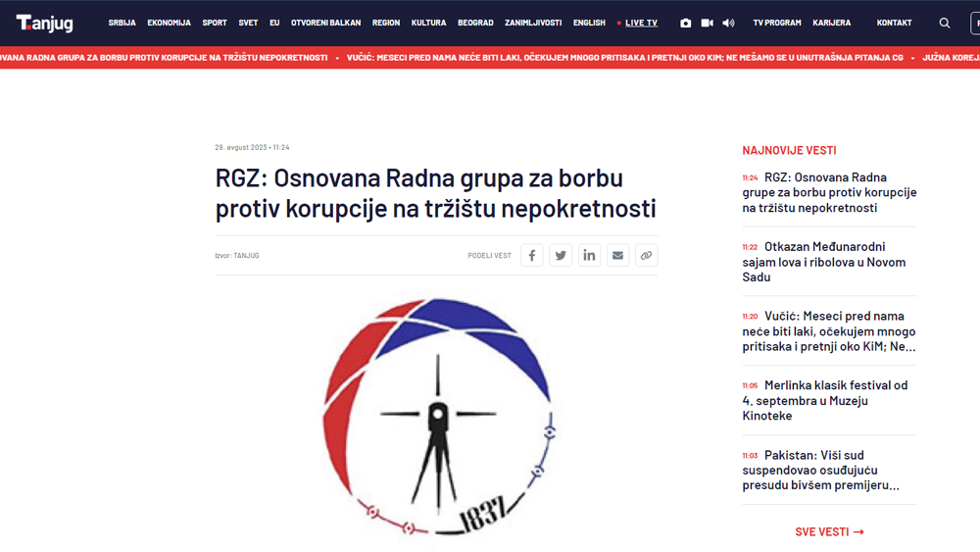Share article on Twitter
Viewport: 980px width, 552px height.
pyautogui.click(x=561, y=255)
